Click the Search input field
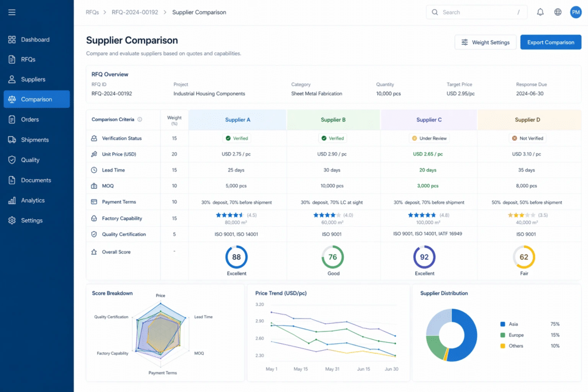588x392 pixels. click(x=477, y=13)
